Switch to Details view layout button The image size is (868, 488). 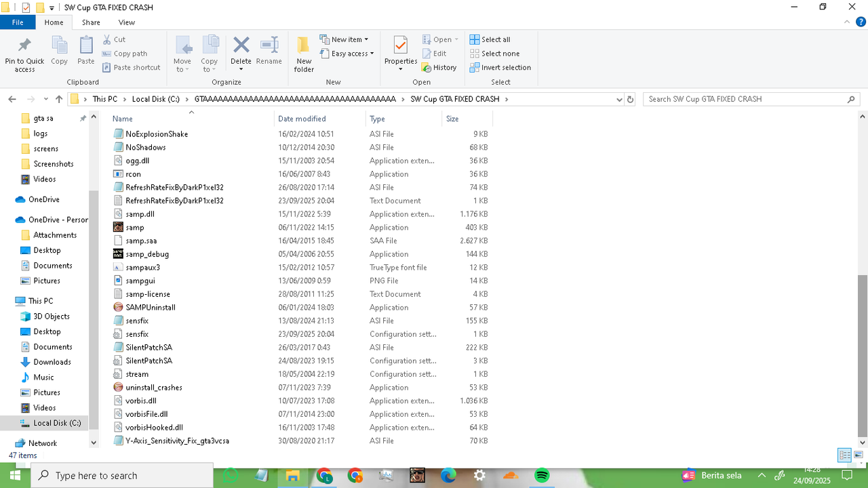(845, 455)
